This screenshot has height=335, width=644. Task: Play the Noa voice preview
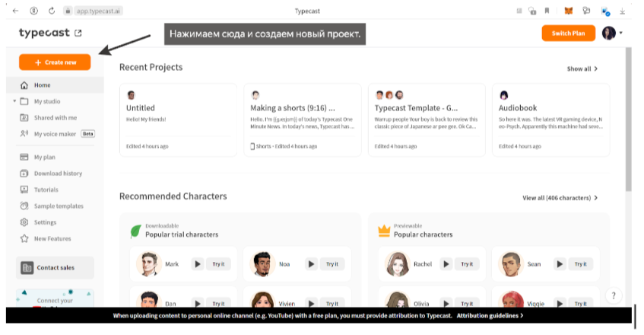[311, 264]
